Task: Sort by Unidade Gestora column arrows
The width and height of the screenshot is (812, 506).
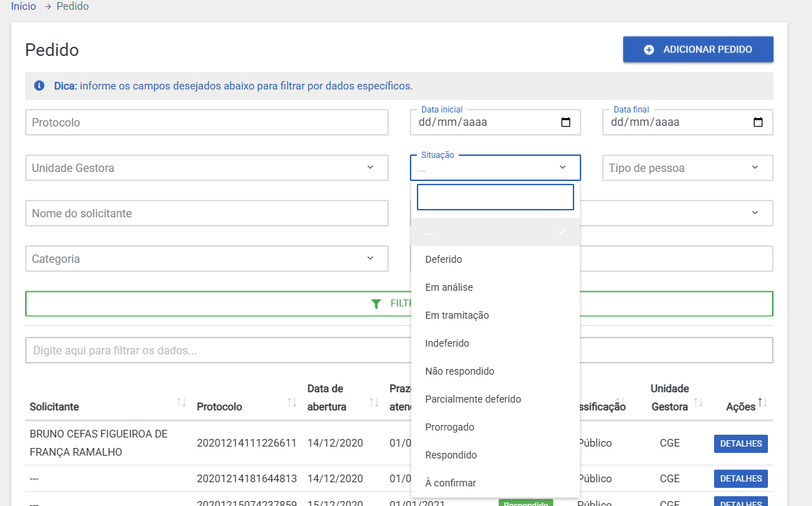Action: click(698, 403)
